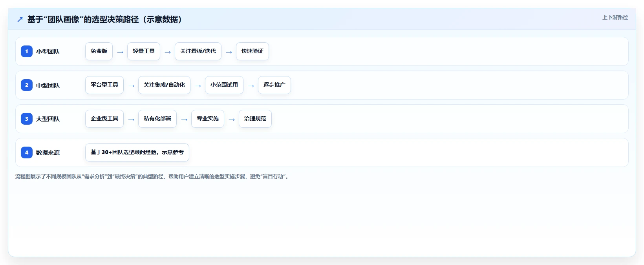Choose the 快速验证 step chip
Image resolution: width=644 pixels, height=265 pixels.
click(x=252, y=51)
